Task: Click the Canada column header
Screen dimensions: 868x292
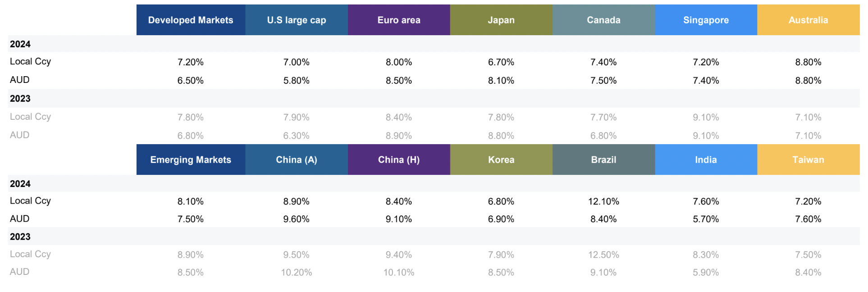Action: (x=603, y=20)
